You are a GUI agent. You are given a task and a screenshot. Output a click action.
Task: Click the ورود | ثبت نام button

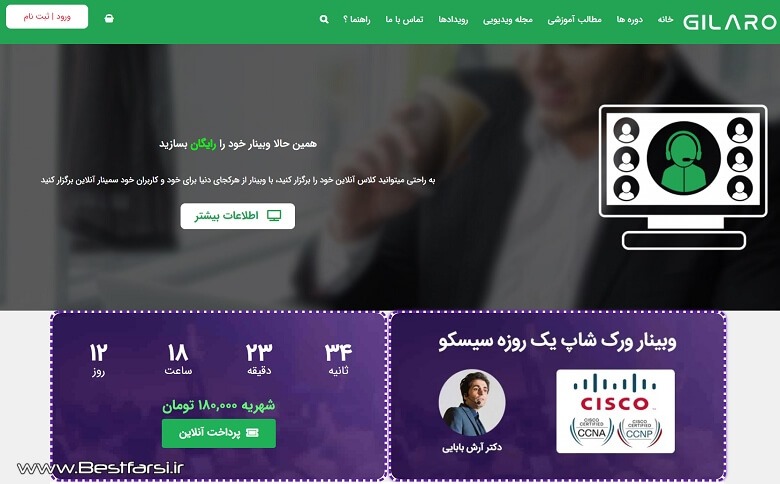[x=47, y=16]
